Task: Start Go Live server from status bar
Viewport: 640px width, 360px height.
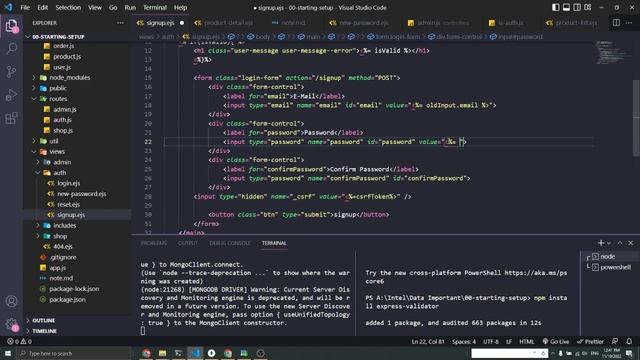Action: 556,342
